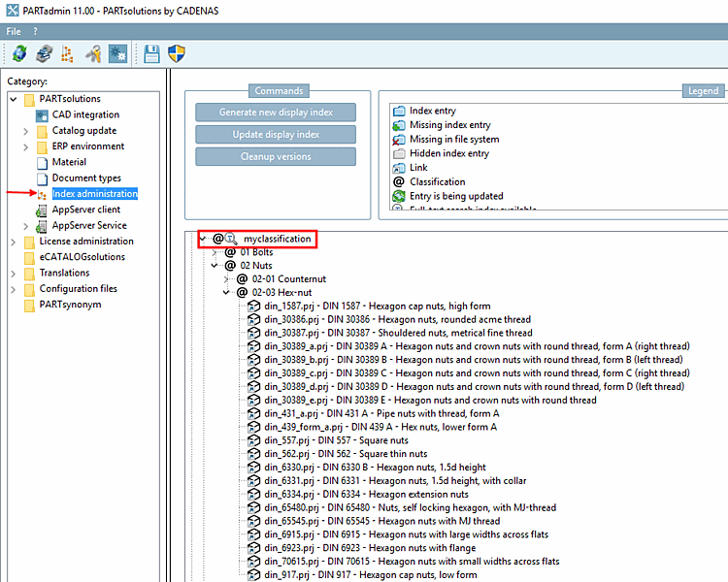Expand the ERP environment folder
The width and height of the screenshot is (728, 582).
click(26, 147)
